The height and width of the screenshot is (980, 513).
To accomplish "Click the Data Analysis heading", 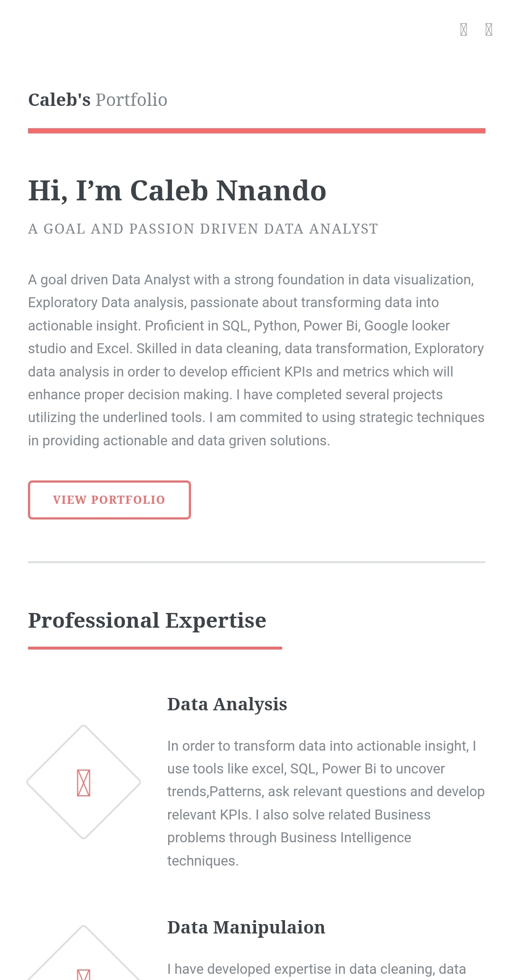I will click(227, 704).
